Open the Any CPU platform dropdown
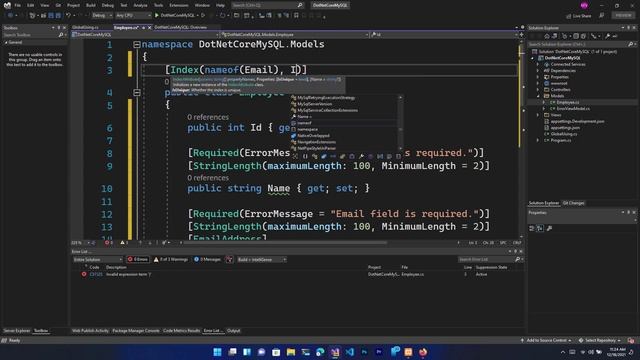 click(x=133, y=16)
